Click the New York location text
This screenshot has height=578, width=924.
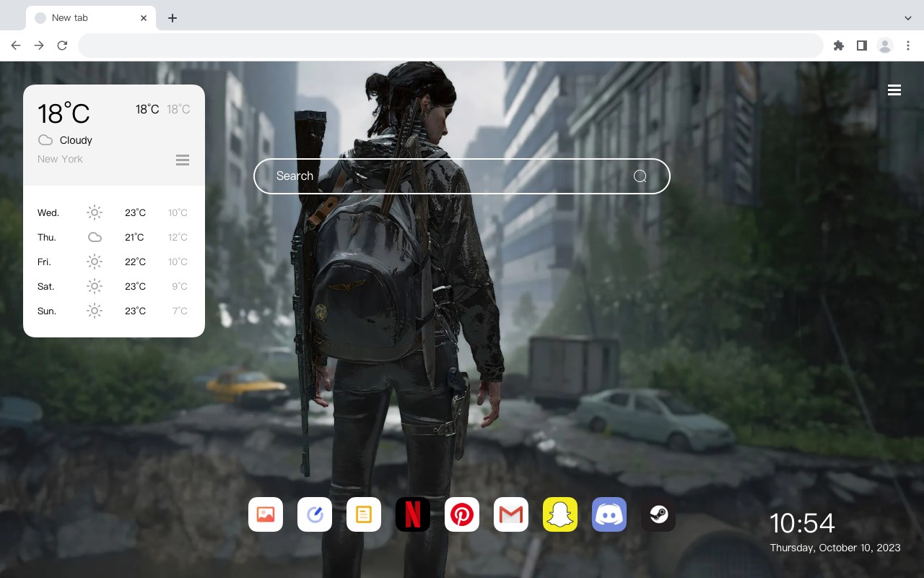pyautogui.click(x=60, y=159)
